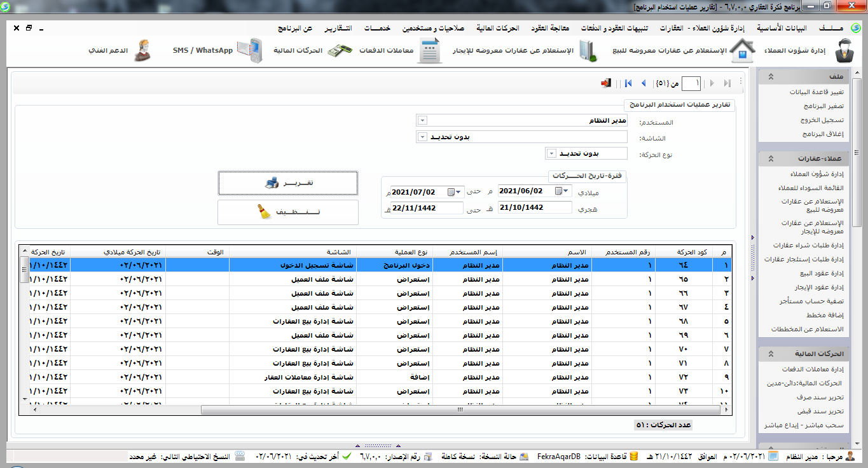
Task: Open the نوع الحركة dropdown
Action: 551,153
